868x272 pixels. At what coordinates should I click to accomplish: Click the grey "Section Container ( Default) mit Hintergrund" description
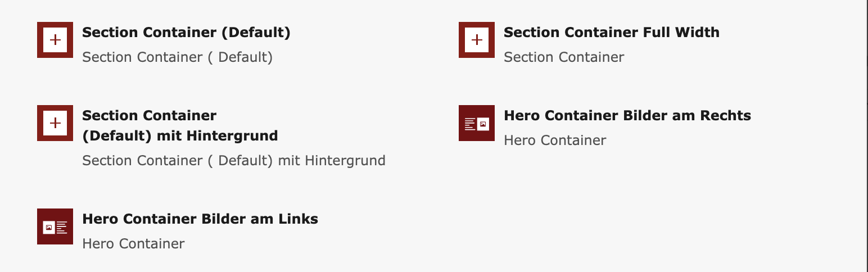click(x=233, y=161)
